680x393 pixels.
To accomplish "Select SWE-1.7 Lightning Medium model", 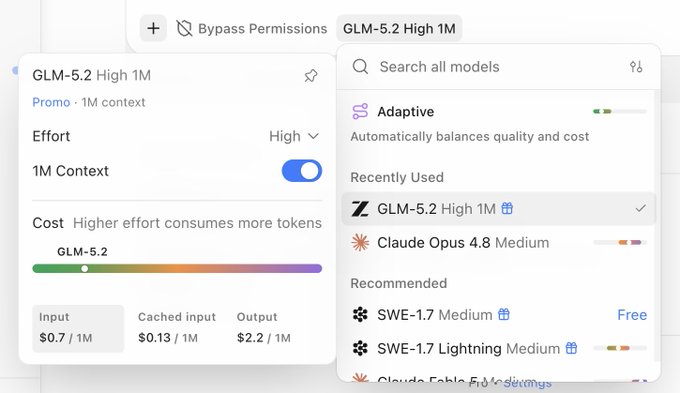I will click(x=499, y=348).
